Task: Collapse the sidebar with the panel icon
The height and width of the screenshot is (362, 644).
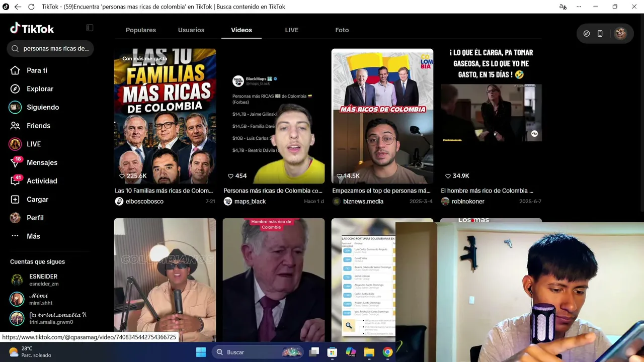Action: [90, 28]
